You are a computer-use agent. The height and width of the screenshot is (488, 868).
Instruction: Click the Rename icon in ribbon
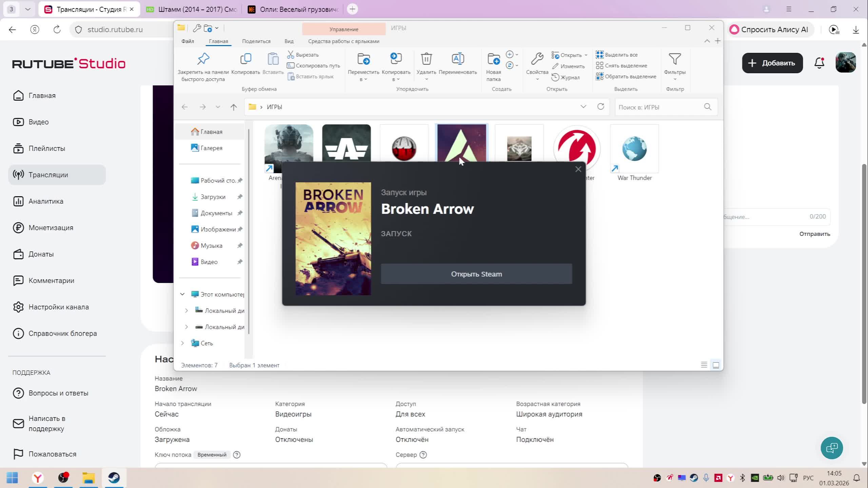click(457, 59)
